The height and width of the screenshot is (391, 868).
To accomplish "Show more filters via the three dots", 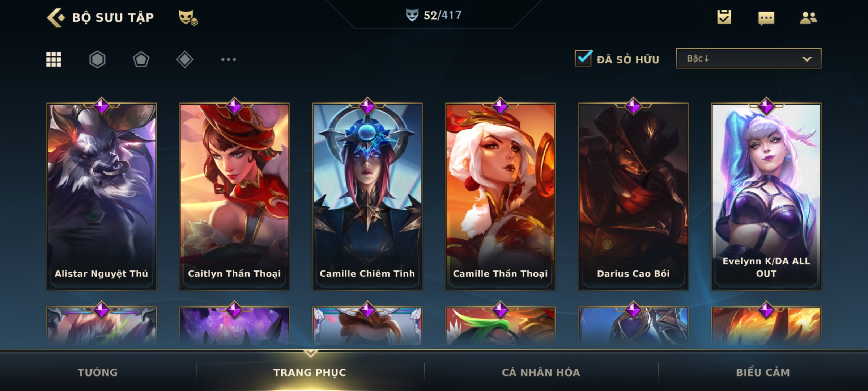I will coord(229,59).
